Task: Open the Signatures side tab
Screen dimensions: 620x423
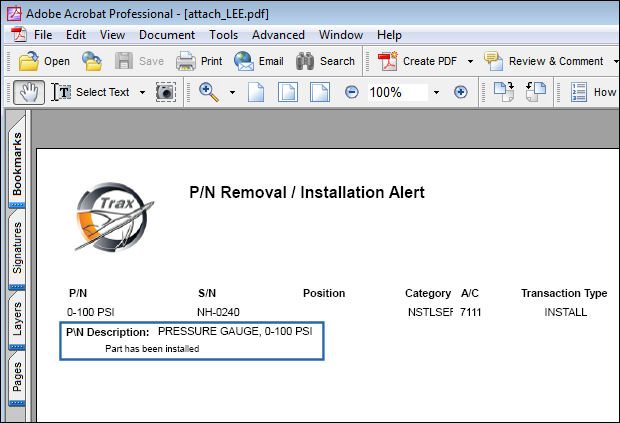Action: (x=17, y=248)
